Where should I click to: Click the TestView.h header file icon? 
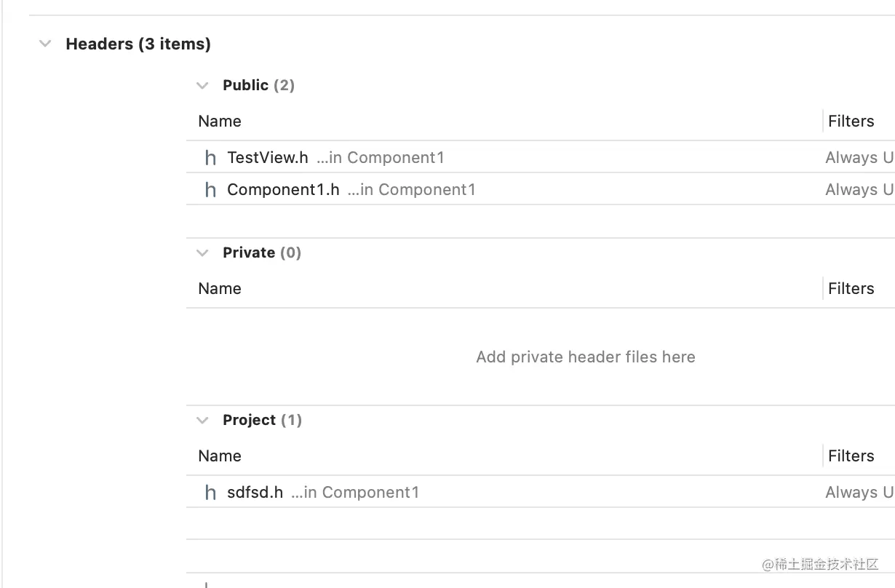pyautogui.click(x=210, y=158)
